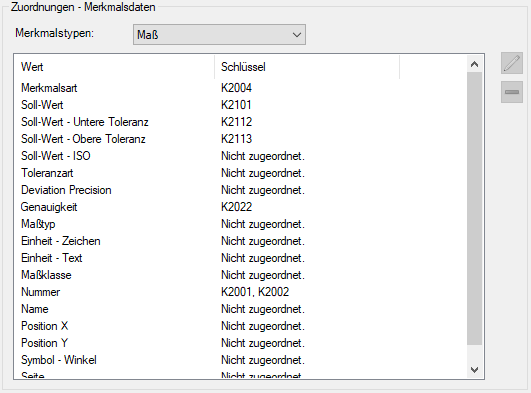Click the minus remove icon
The width and height of the screenshot is (531, 393).
[512, 92]
